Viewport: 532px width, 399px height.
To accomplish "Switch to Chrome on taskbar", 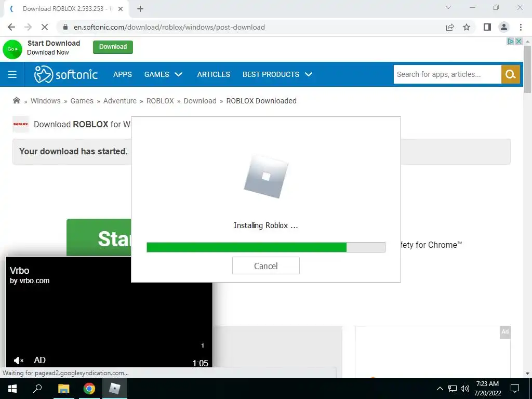I will pyautogui.click(x=89, y=389).
